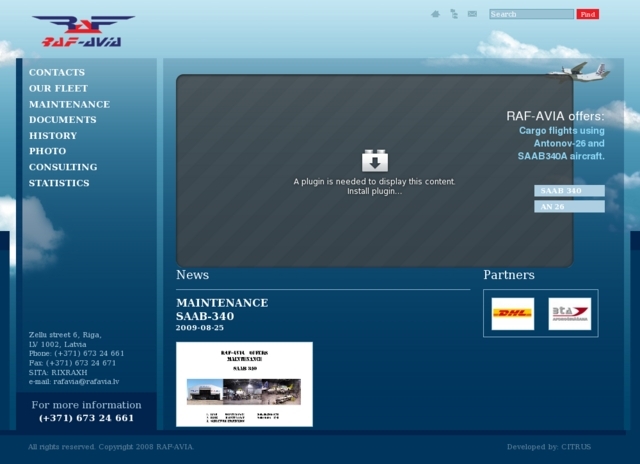Image resolution: width=640 pixels, height=464 pixels.
Task: Click the Developed by CITRUS link
Action: click(x=549, y=447)
